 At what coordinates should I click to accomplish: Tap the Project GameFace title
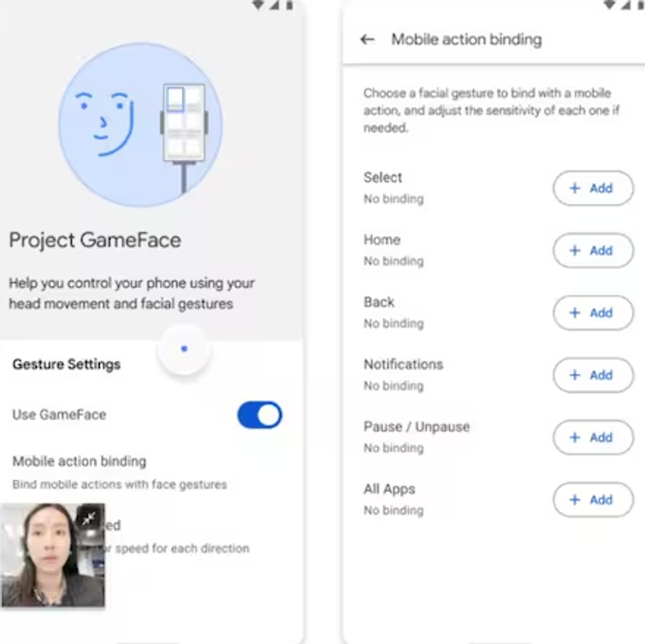coord(95,240)
